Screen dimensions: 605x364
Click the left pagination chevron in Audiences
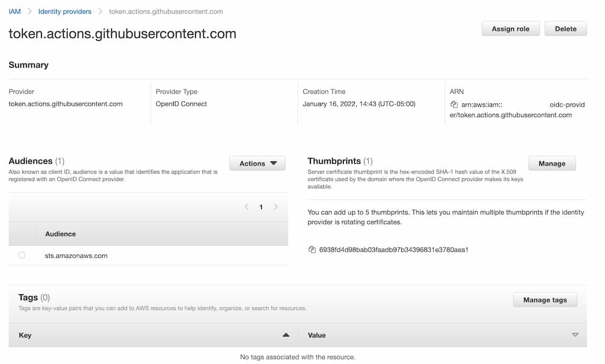click(247, 207)
